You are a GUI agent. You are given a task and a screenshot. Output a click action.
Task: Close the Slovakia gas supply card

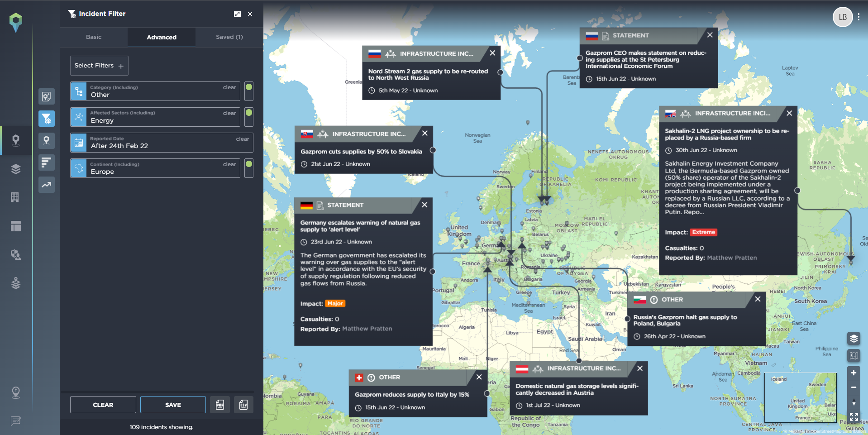[424, 133]
